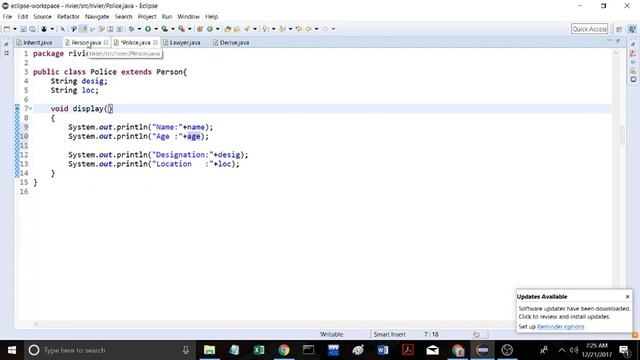
Task: Open the New Java Class dropdown arrow
Action: tap(218, 29)
